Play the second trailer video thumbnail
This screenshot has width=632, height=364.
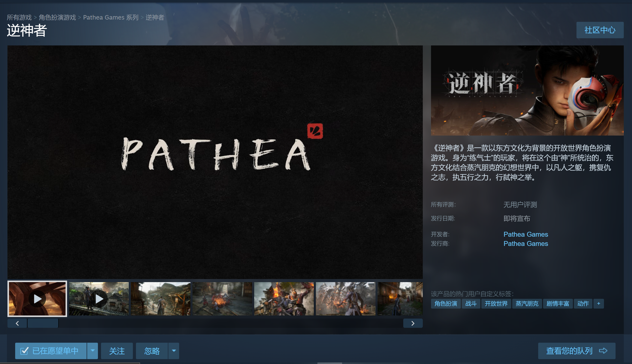[99, 299]
